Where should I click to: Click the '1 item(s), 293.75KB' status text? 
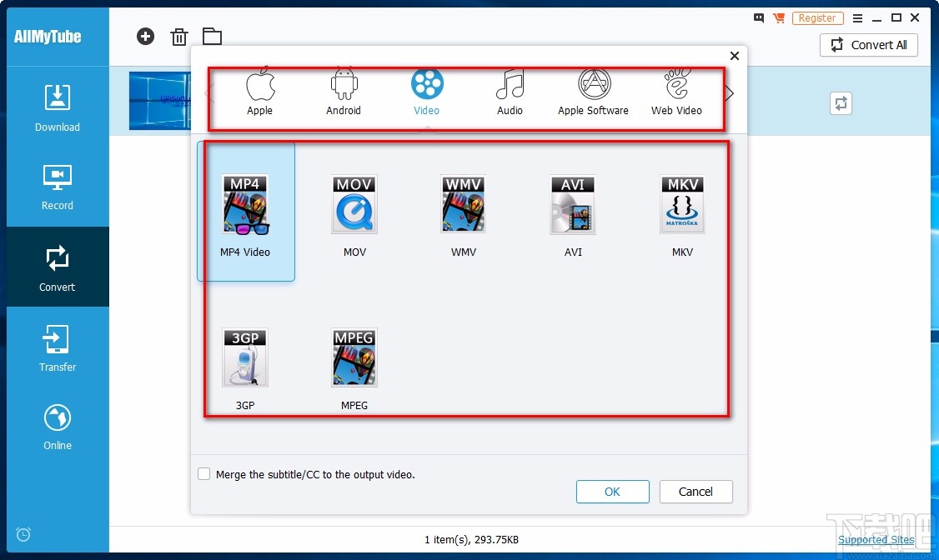pos(471,540)
